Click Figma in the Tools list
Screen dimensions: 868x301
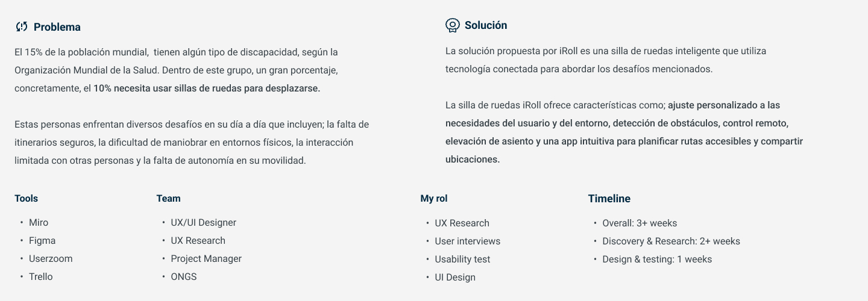[42, 241]
